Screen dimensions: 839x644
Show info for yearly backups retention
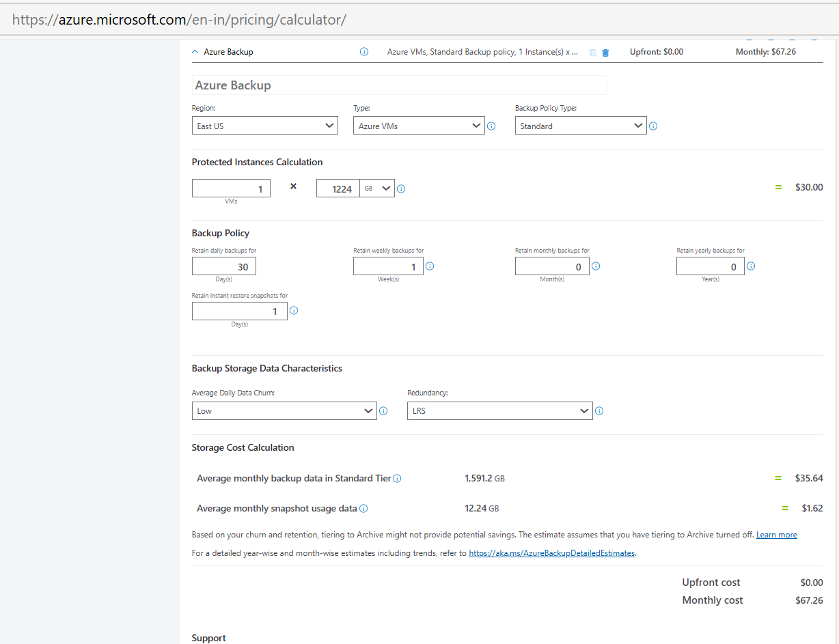pos(751,266)
